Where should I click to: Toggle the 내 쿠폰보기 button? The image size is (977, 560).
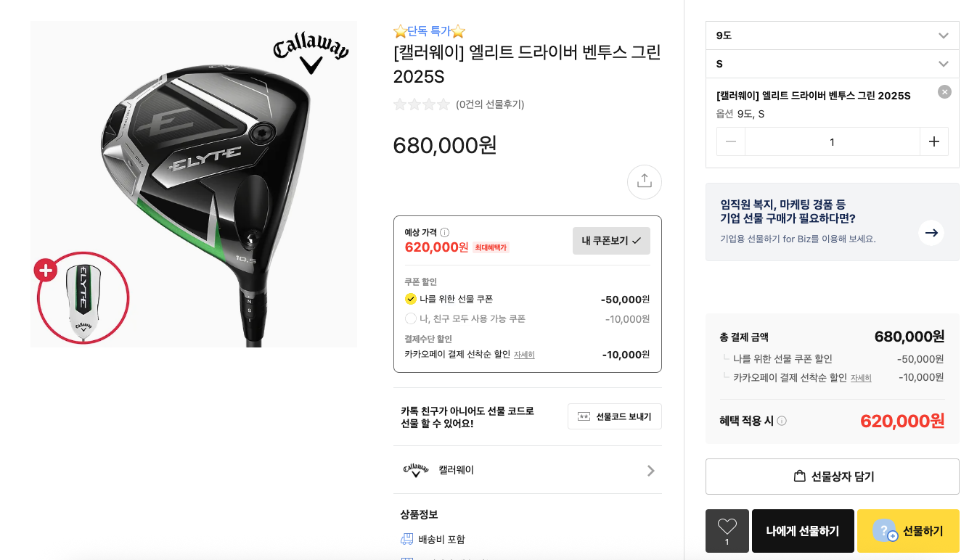pos(610,241)
